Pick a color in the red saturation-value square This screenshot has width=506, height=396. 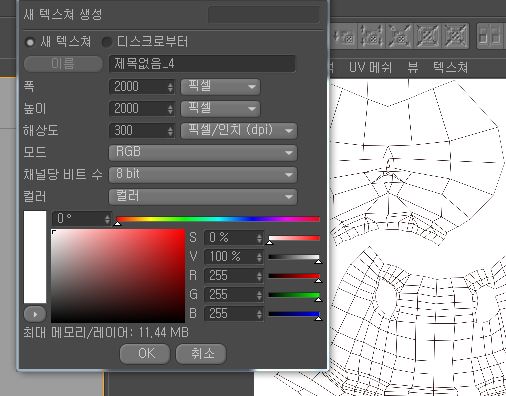[x=118, y=276]
